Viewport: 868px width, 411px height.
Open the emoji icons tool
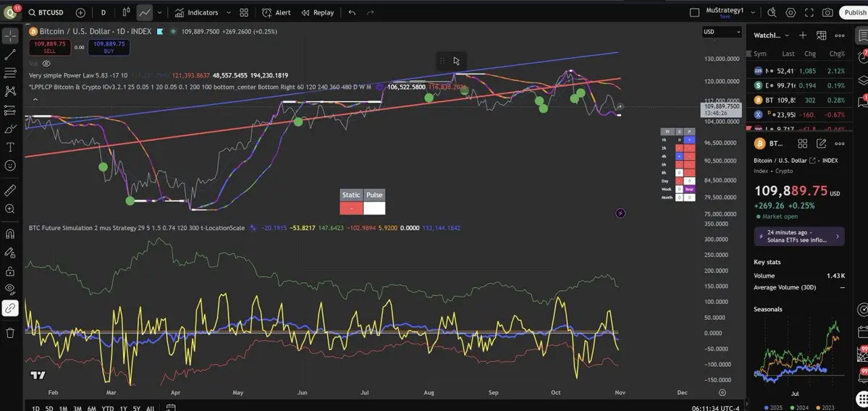point(10,166)
